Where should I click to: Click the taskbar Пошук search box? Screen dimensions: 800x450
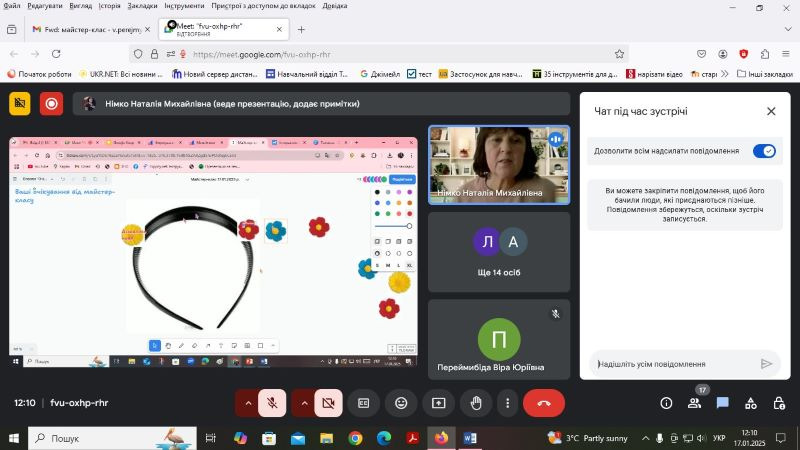click(112, 438)
